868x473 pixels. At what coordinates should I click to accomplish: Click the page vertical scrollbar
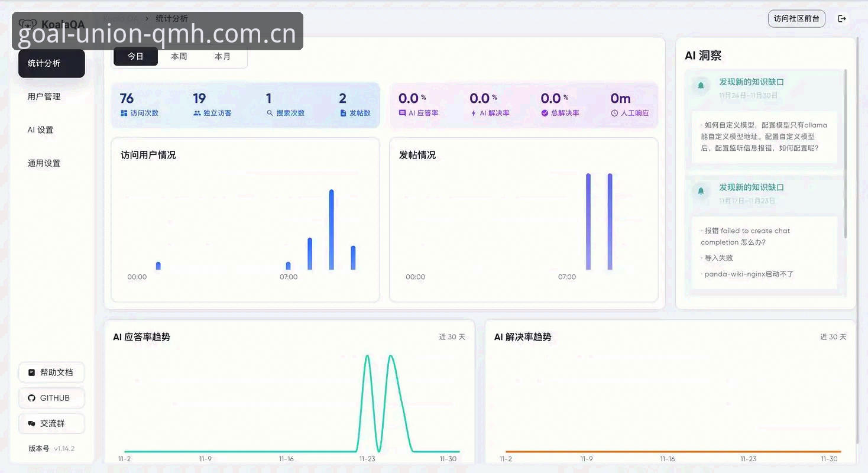coord(857,239)
